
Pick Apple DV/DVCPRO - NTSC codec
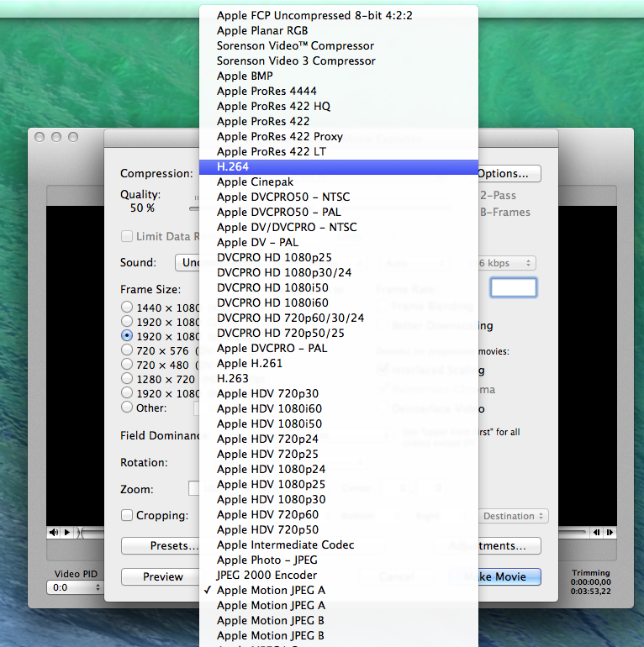coord(339,227)
